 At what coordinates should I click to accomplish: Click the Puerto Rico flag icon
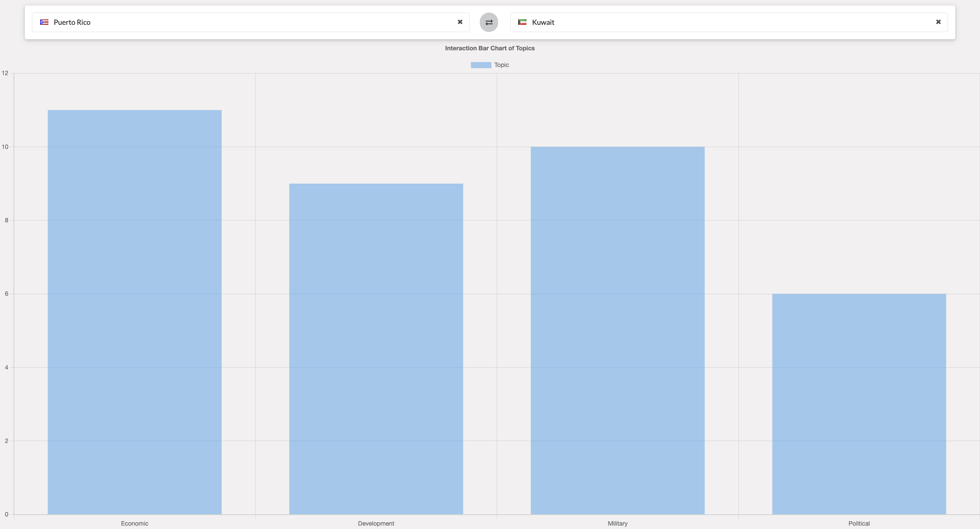pos(44,22)
